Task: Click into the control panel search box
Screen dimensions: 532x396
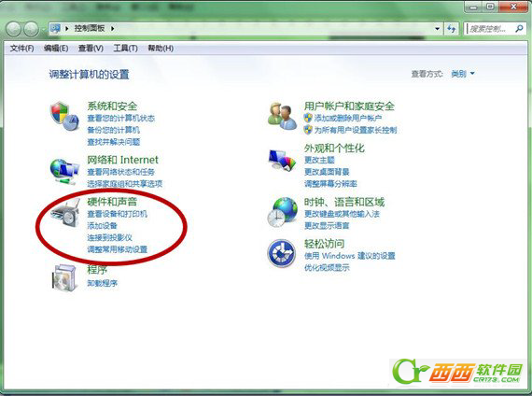Action: click(x=490, y=29)
